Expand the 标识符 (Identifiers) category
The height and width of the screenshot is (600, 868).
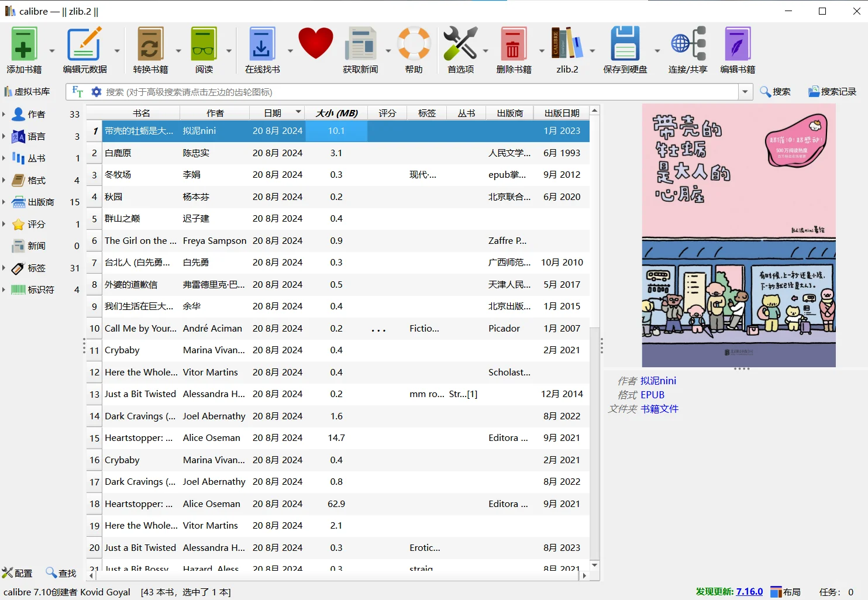[x=4, y=289]
